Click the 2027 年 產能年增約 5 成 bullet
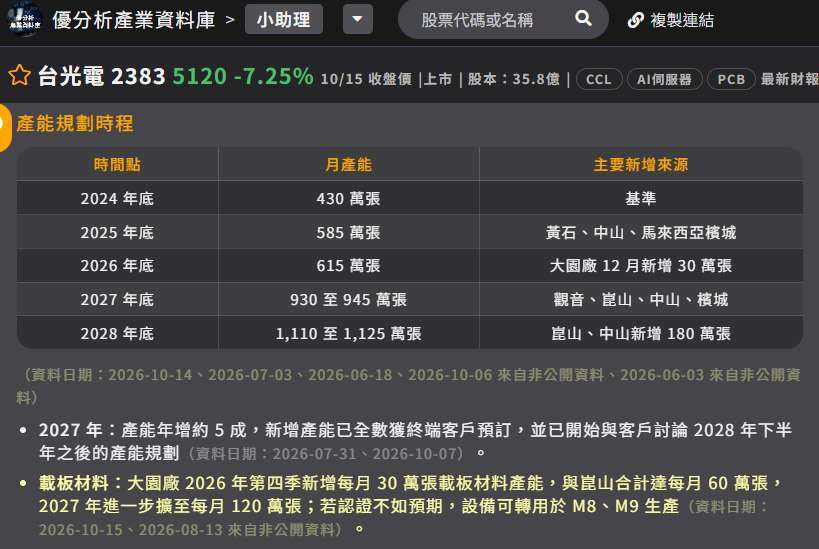Screen dimensions: 819x549 click(x=415, y=441)
